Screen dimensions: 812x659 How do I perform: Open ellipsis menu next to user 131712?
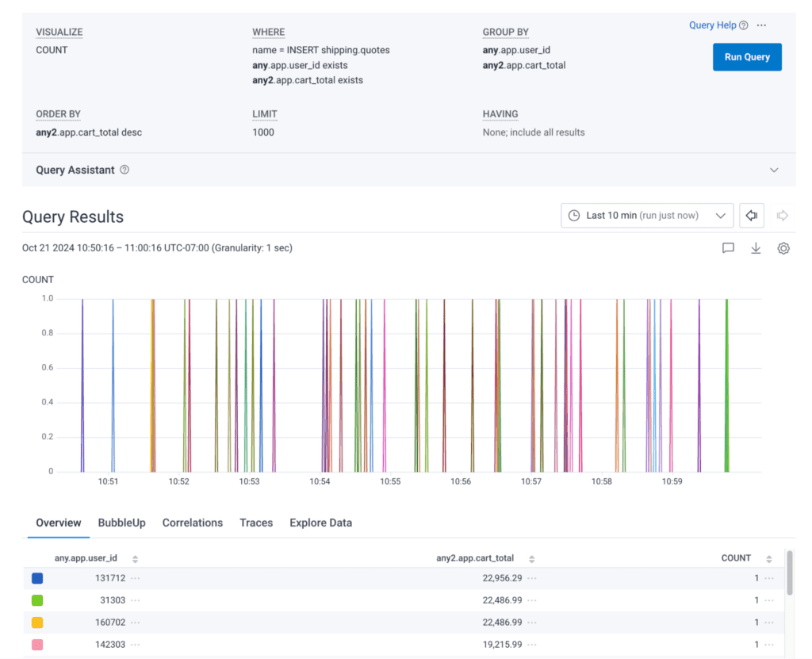tap(136, 579)
